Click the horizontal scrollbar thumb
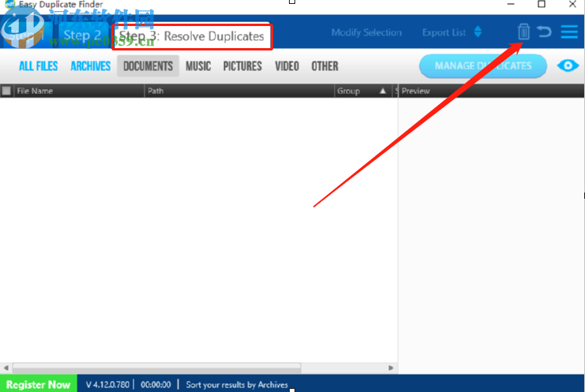Image resolution: width=585 pixels, height=392 pixels. click(156, 368)
